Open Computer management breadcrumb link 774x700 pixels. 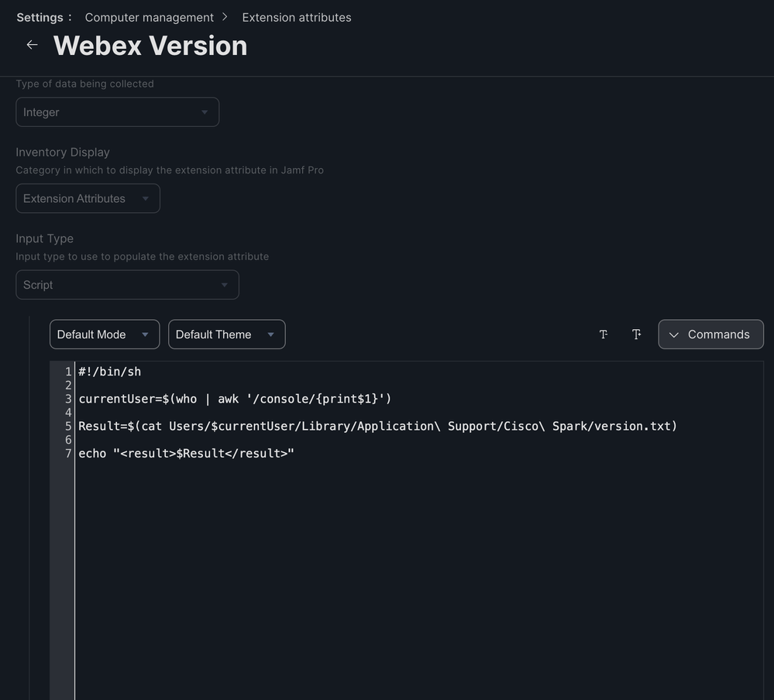pos(149,17)
